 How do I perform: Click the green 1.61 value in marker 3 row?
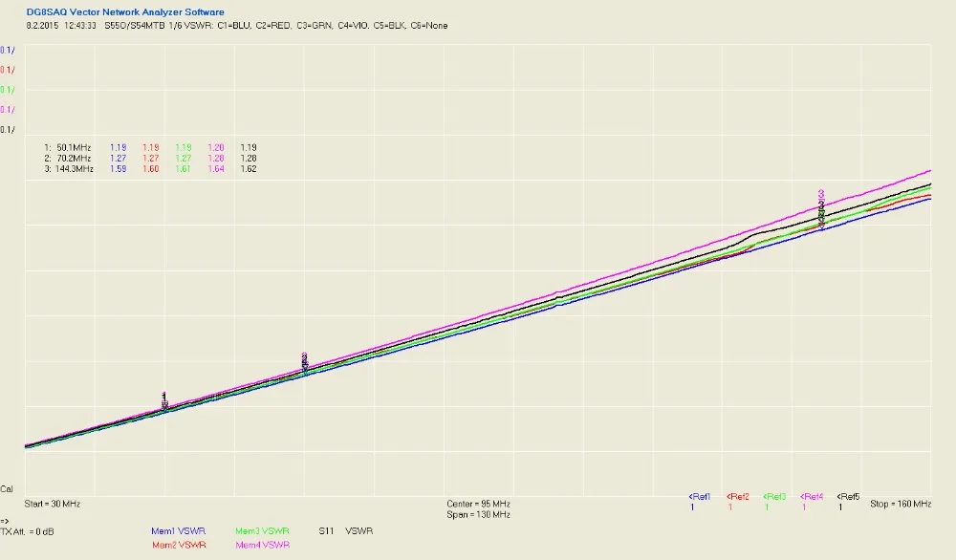coord(183,169)
